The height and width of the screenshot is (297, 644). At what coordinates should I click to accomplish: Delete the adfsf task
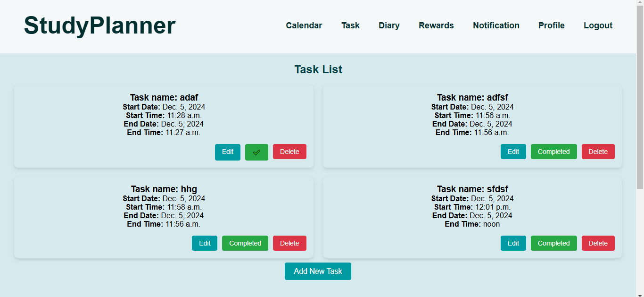(x=598, y=152)
